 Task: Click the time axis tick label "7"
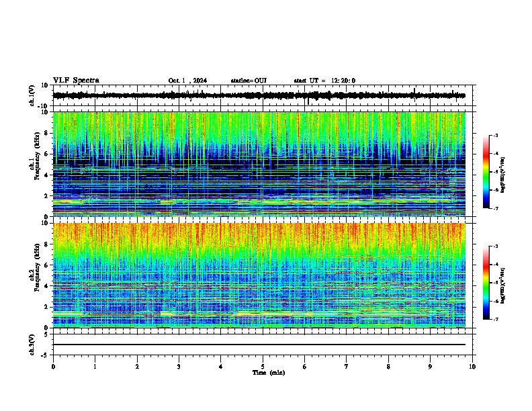coord(347,367)
